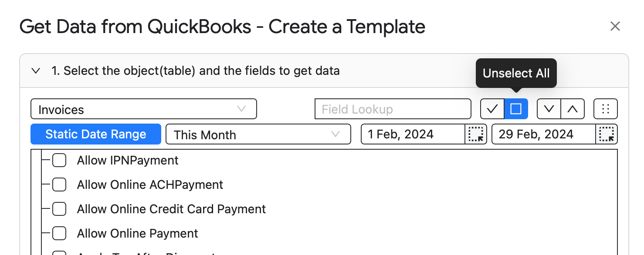This screenshot has width=644, height=255.
Task: Close the Create a Template dialog
Action: click(615, 27)
